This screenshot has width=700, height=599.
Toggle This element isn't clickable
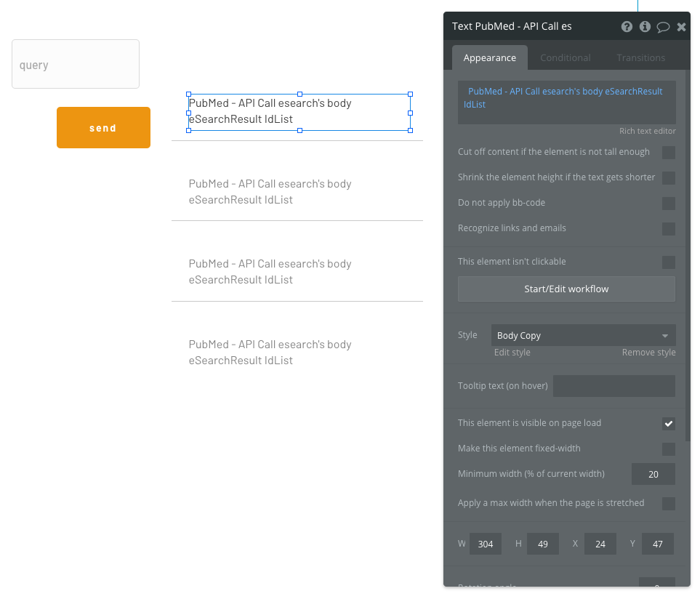[668, 262]
